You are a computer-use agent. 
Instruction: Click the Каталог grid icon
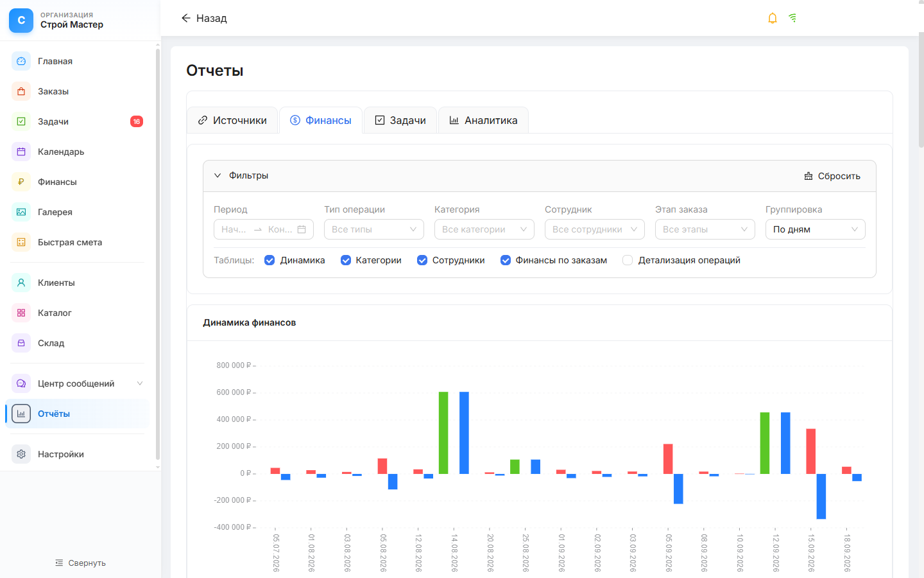click(x=21, y=313)
